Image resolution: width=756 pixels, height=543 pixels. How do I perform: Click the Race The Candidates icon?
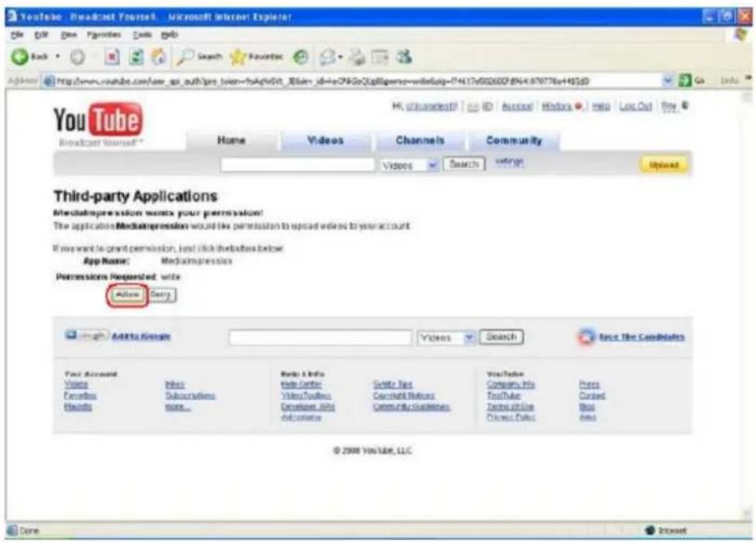click(x=586, y=336)
